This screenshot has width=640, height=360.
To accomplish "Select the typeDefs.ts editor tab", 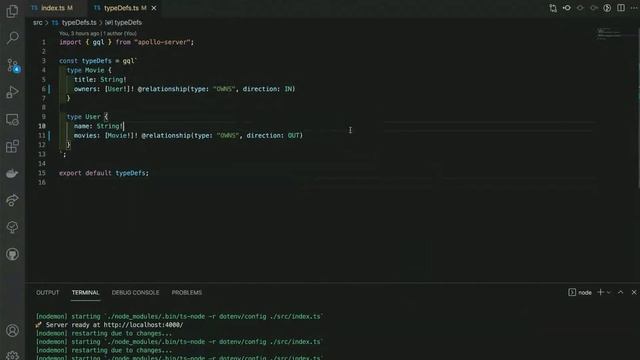I will (x=121, y=8).
